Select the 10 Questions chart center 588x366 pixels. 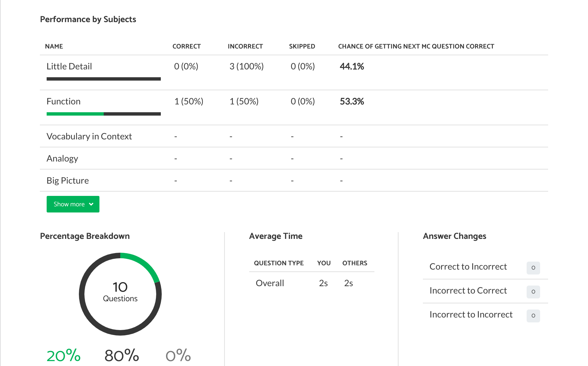[x=120, y=292]
